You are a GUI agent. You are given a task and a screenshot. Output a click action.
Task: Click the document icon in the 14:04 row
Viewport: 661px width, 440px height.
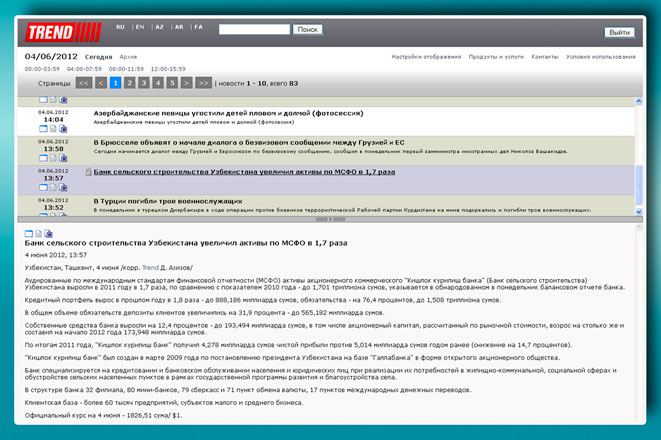coord(53,129)
